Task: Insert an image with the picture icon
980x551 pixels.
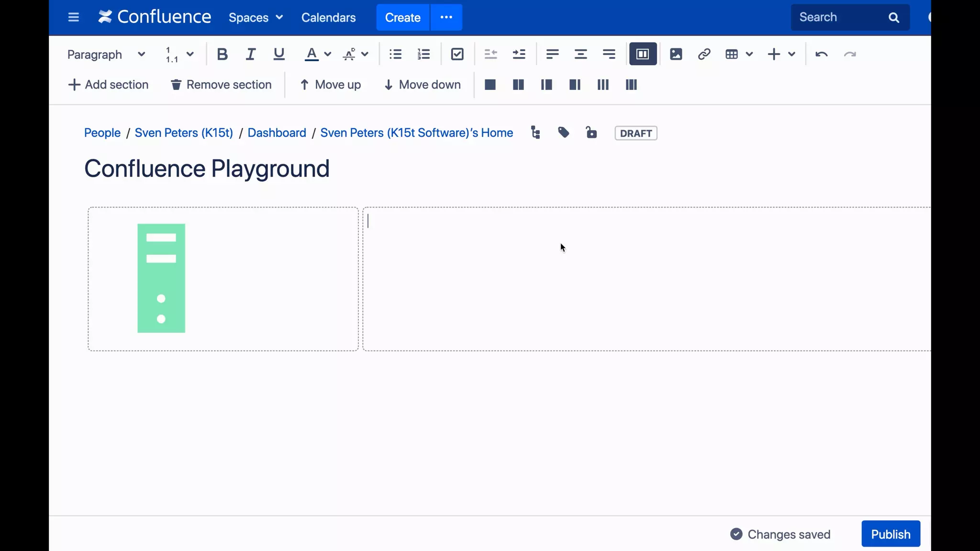Action: (676, 55)
